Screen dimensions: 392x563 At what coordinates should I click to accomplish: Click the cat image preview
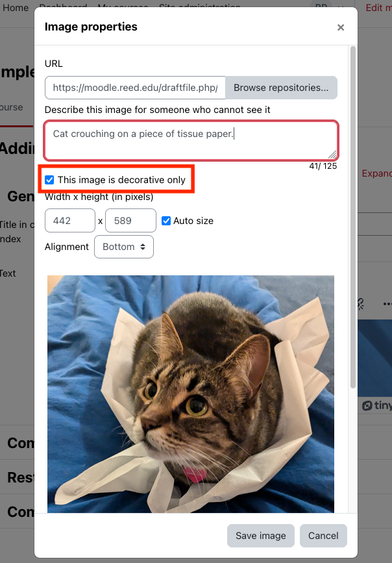(191, 394)
